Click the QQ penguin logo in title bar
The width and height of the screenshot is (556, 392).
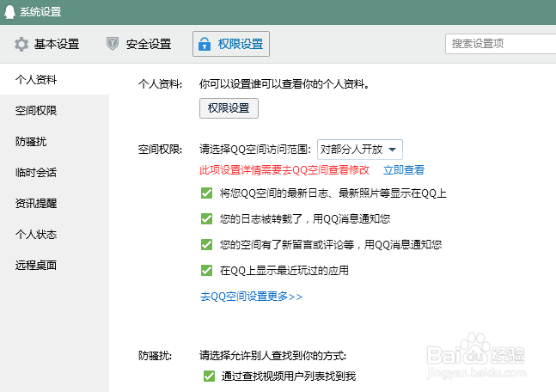click(x=9, y=12)
